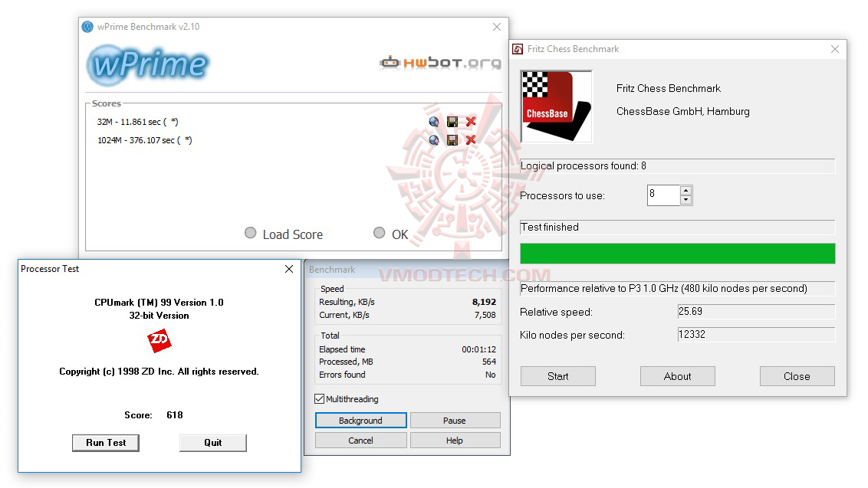This screenshot has height=488, width=868.
Task: Toggle the Multithreading checkbox
Action: point(320,399)
